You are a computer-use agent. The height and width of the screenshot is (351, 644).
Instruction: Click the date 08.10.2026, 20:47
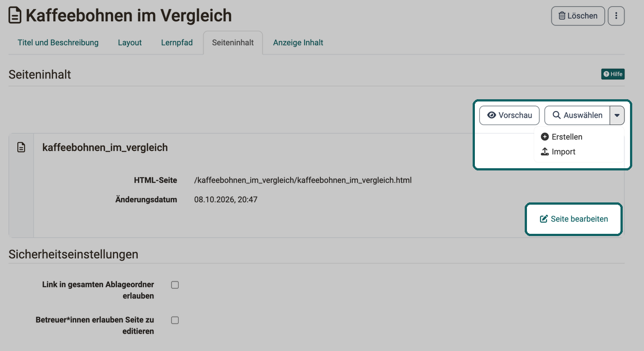[226, 200]
